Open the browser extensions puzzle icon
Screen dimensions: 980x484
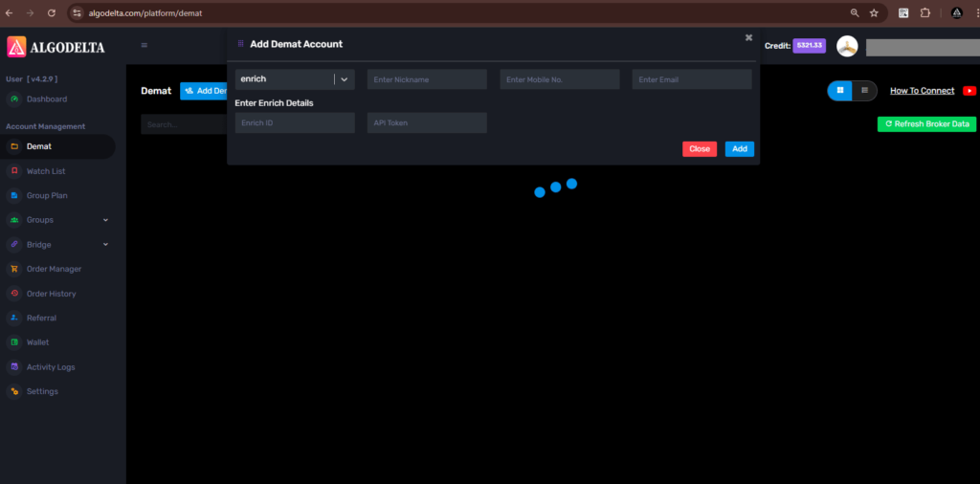click(925, 13)
